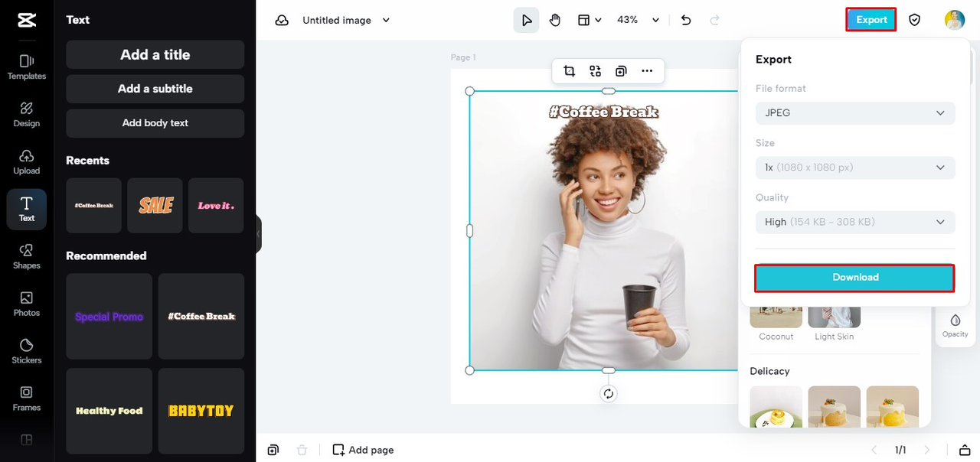Click Add a title button
This screenshot has height=462, width=980.
click(155, 54)
